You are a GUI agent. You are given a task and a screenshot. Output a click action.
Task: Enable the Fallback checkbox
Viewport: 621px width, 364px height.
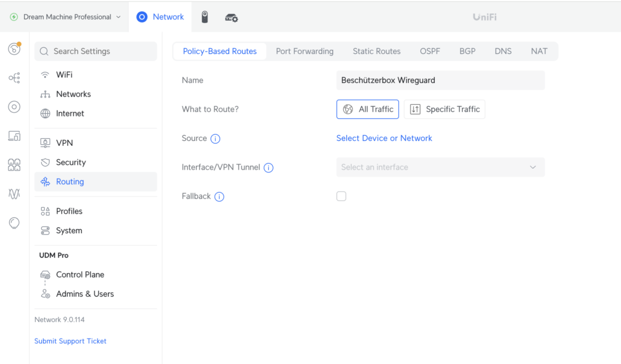click(x=341, y=196)
